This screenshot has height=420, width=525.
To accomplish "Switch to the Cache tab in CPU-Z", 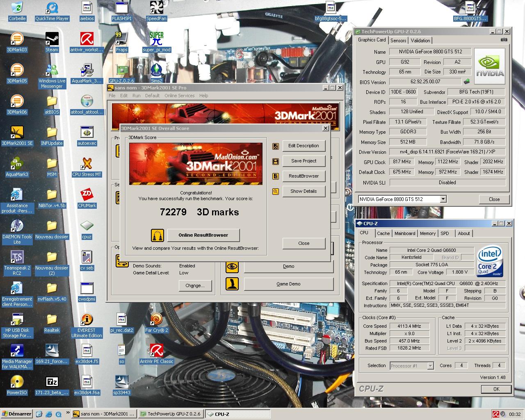I will pyautogui.click(x=383, y=233).
